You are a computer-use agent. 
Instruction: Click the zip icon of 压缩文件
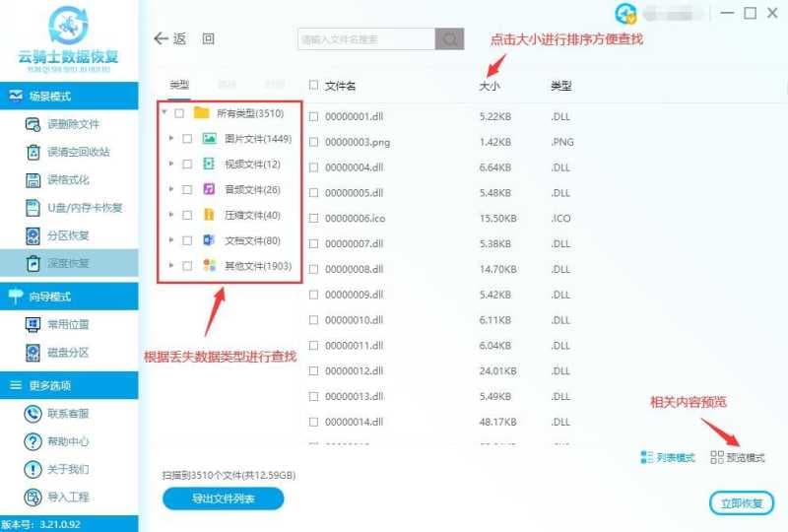[209, 215]
